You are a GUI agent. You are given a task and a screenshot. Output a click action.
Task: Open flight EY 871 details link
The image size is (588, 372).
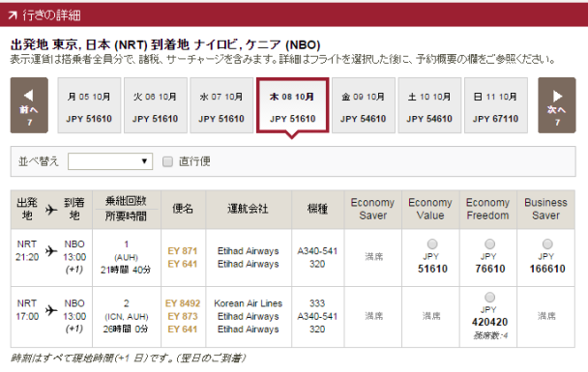[x=183, y=251]
